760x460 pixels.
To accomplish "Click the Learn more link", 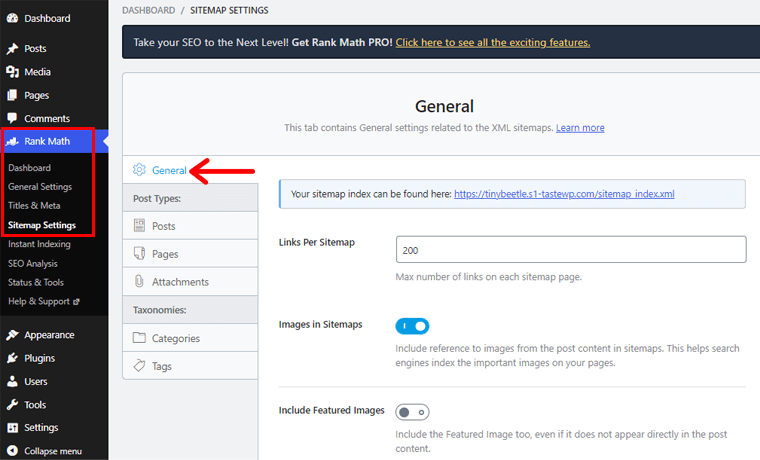I will [x=580, y=127].
